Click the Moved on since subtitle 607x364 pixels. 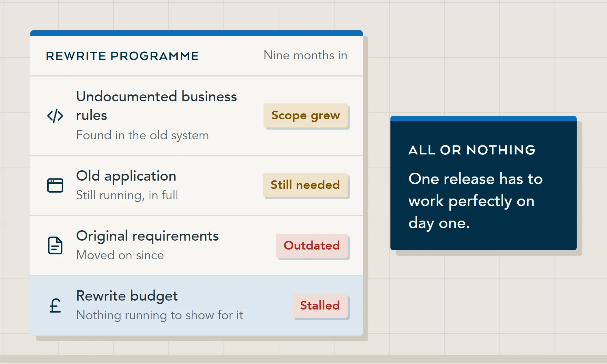pyautogui.click(x=120, y=255)
